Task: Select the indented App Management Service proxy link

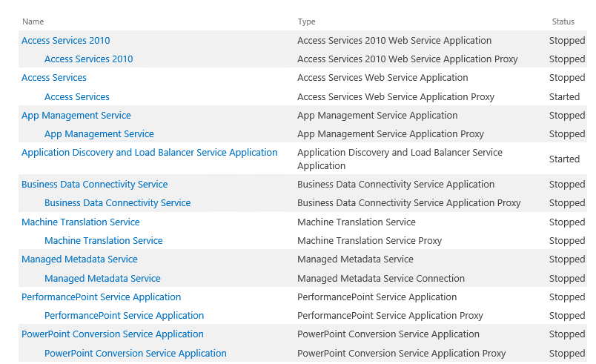Action: click(x=99, y=134)
